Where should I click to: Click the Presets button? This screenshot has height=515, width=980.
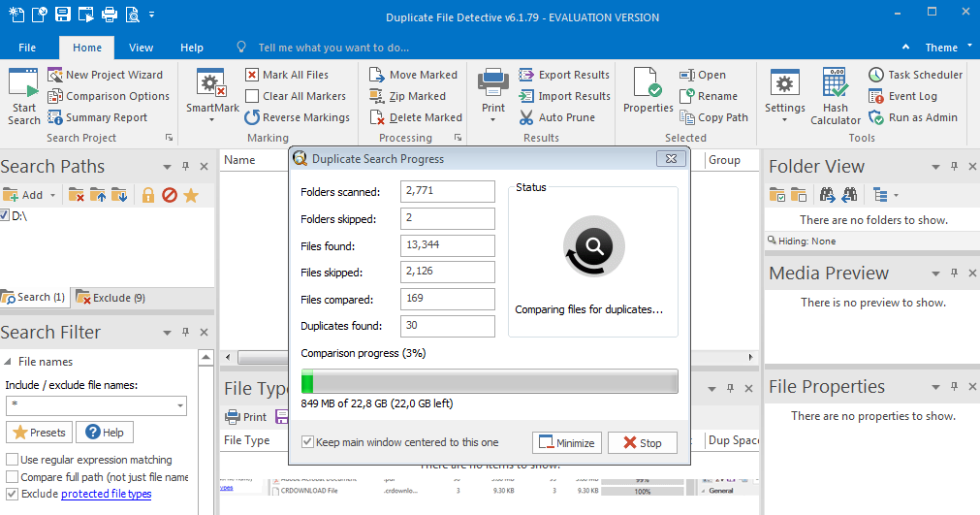(40, 433)
